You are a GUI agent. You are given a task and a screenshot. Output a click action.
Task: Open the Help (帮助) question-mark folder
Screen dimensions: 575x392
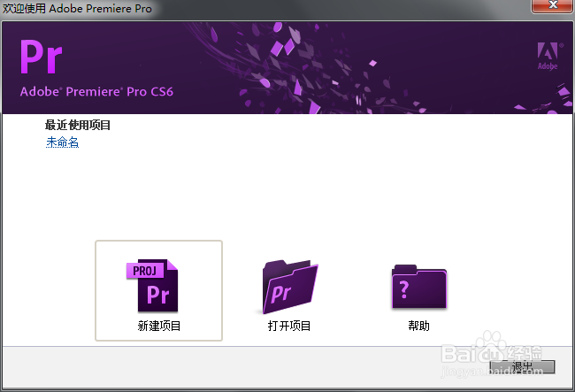tap(419, 286)
